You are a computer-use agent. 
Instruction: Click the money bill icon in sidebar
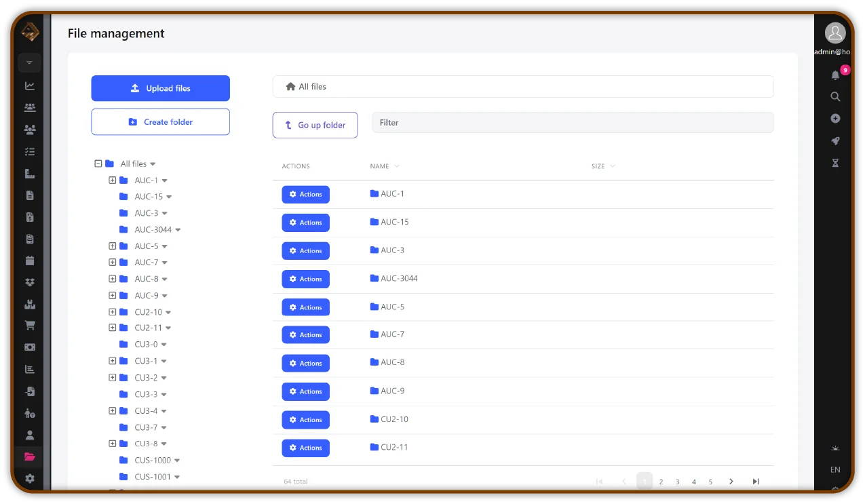(30, 347)
